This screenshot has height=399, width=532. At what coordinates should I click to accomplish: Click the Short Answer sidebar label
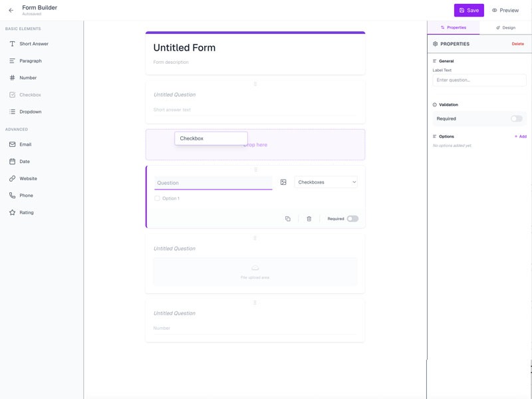[x=34, y=44]
